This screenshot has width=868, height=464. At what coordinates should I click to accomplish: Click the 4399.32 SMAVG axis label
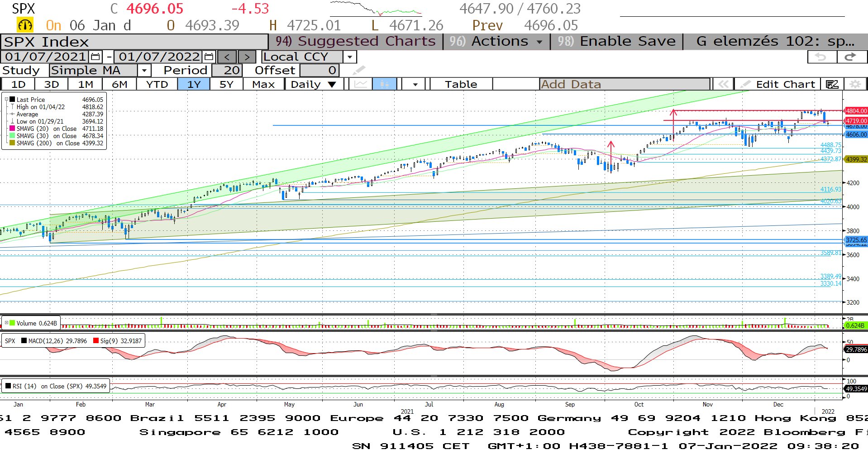pos(856,159)
